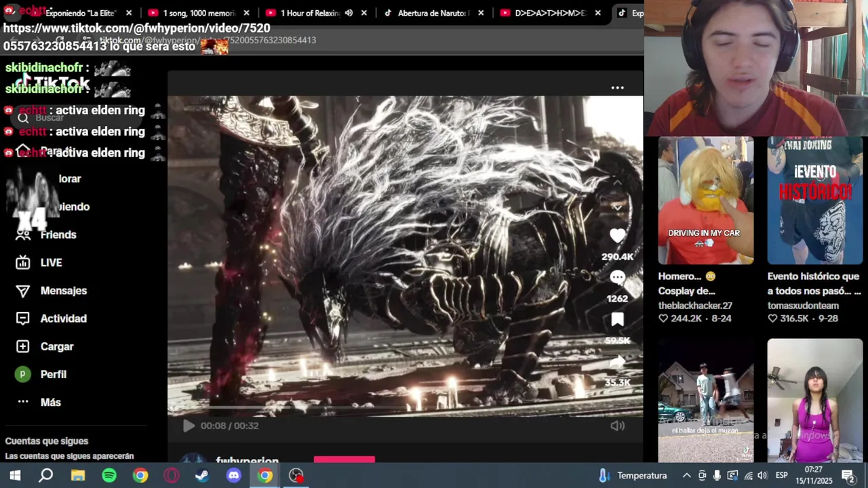
Task: Open the Temperatura weather widget
Action: click(x=633, y=475)
